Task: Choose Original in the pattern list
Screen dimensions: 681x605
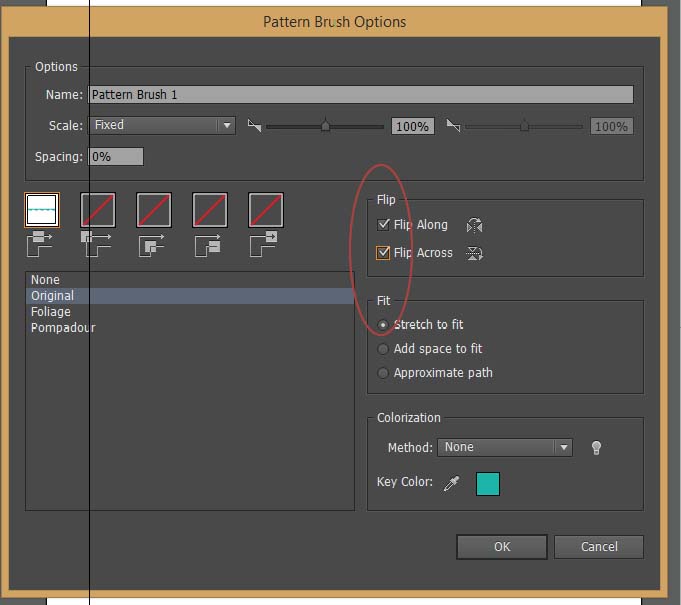Action: click(x=190, y=296)
